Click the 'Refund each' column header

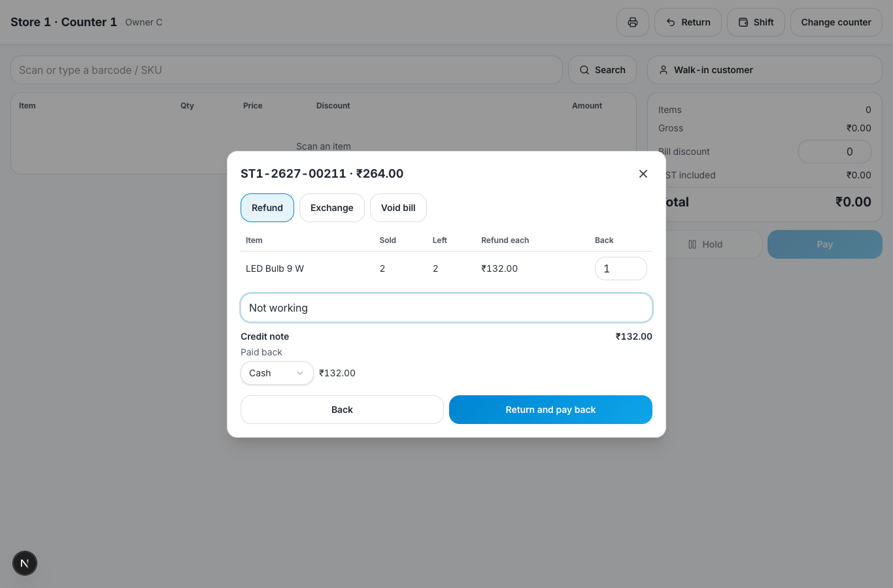point(505,240)
